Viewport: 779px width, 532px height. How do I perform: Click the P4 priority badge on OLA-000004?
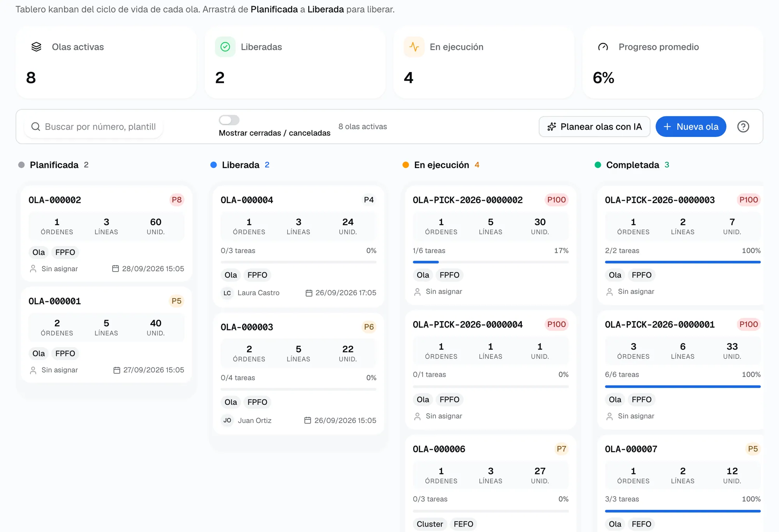368,200
